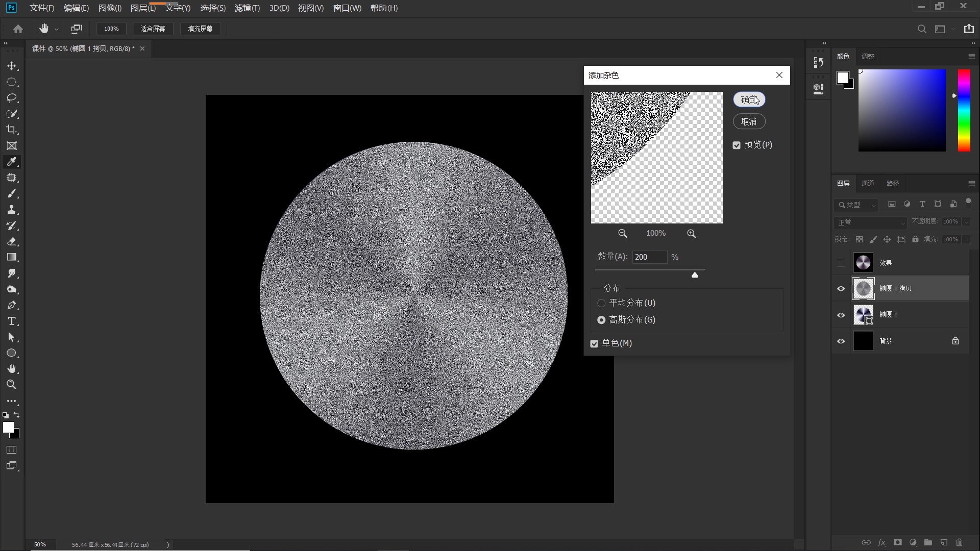The height and width of the screenshot is (551, 980).
Task: Create a new group folder icon
Action: pos(928,542)
